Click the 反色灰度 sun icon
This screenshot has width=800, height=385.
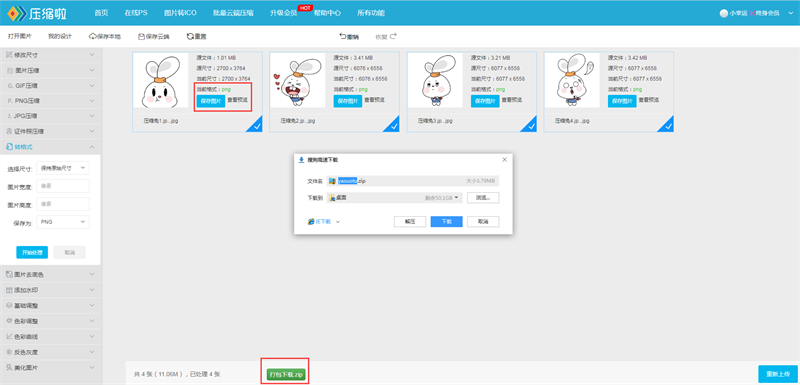coord(9,352)
